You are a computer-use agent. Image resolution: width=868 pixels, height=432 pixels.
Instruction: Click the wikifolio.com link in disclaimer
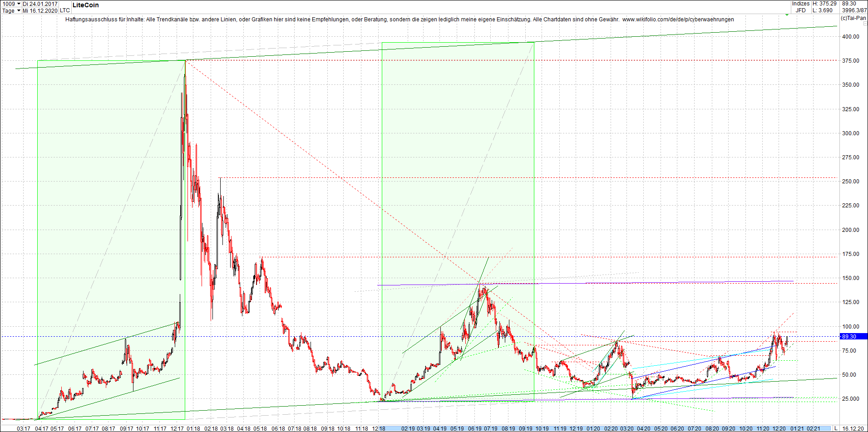click(678, 20)
